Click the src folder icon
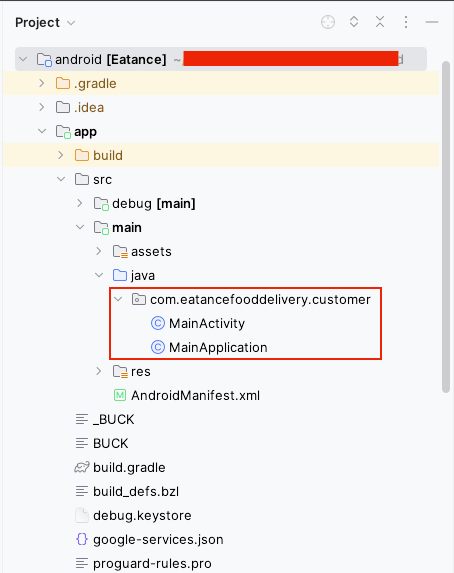This screenshot has width=454, height=573. (x=82, y=179)
